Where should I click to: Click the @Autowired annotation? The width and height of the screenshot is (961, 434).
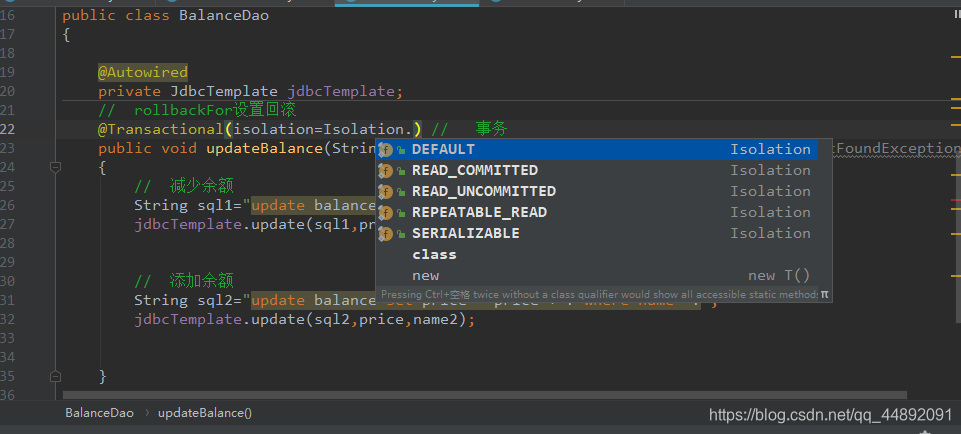pyautogui.click(x=143, y=72)
